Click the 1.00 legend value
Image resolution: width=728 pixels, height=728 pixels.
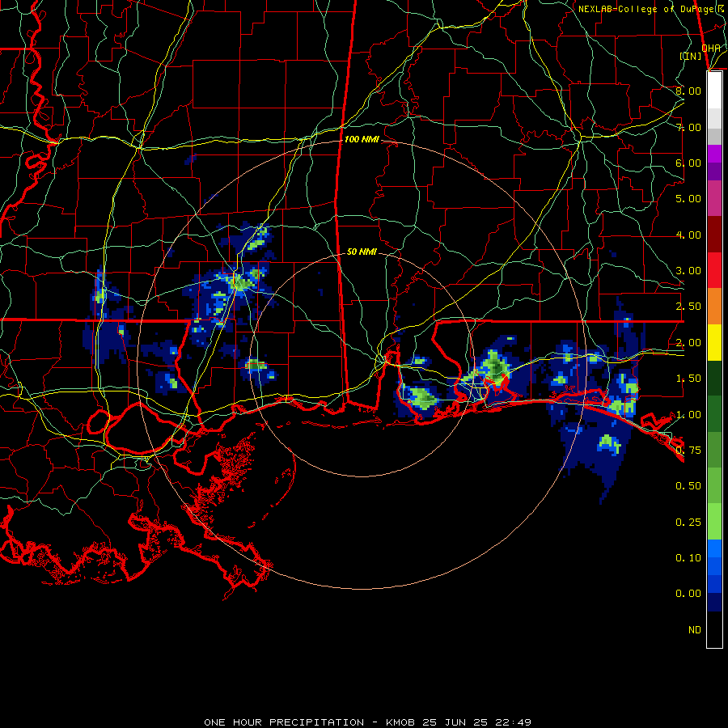[x=688, y=415]
